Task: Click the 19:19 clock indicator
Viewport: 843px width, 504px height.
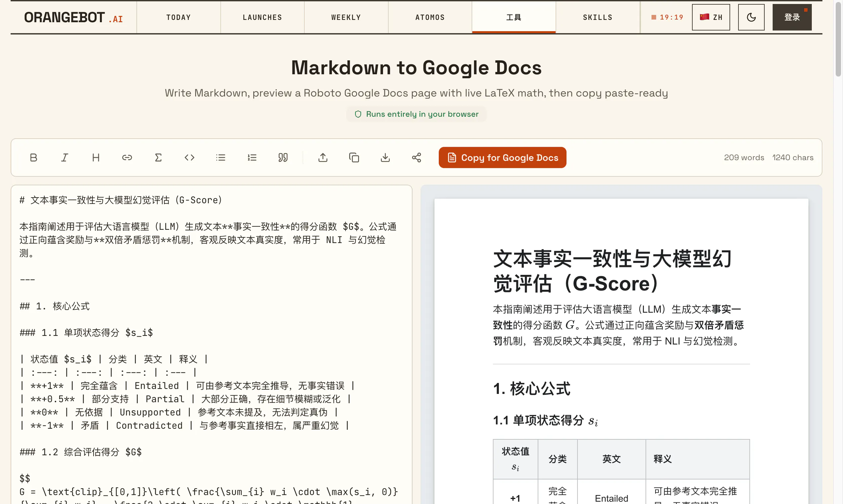Action: point(667,17)
